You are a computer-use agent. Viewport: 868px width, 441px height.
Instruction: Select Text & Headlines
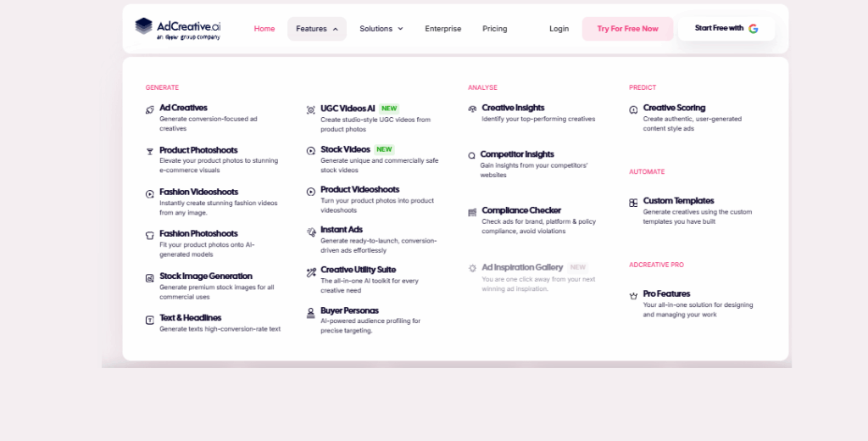[191, 318]
